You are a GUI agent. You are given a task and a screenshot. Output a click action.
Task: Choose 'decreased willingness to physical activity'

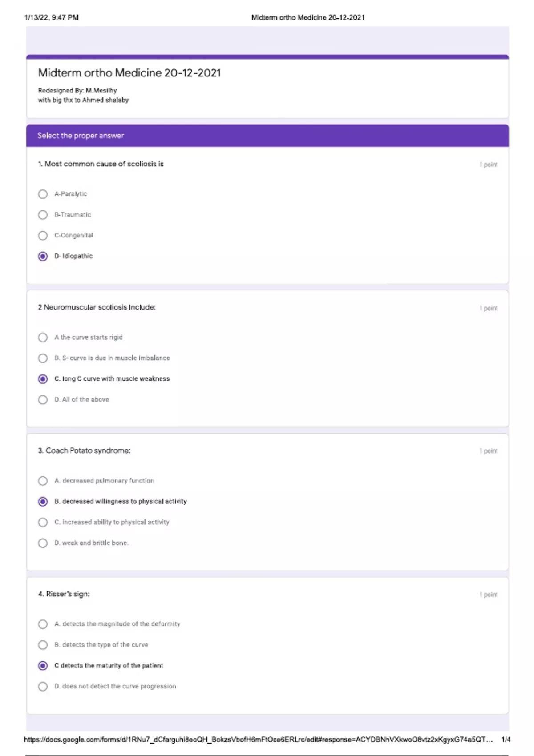tap(43, 502)
